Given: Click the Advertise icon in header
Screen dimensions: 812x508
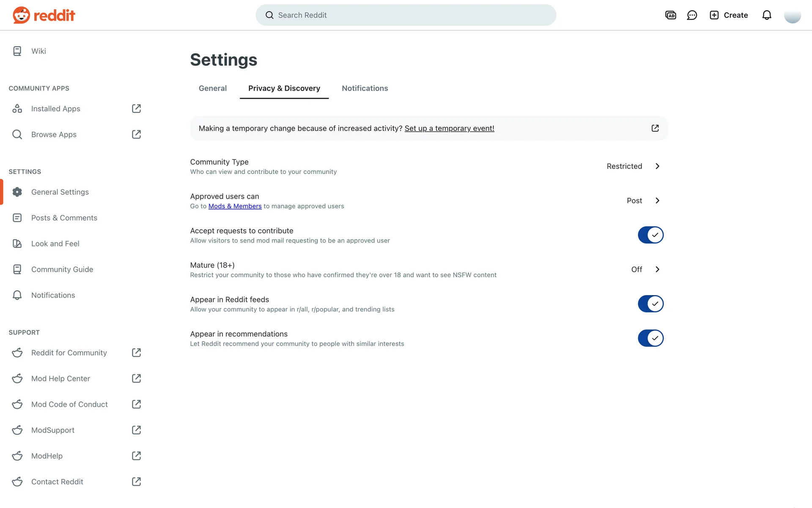Looking at the screenshot, I should (670, 15).
